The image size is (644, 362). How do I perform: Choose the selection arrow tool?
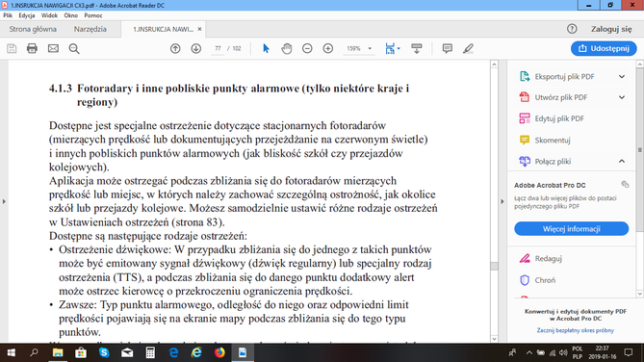pyautogui.click(x=266, y=48)
